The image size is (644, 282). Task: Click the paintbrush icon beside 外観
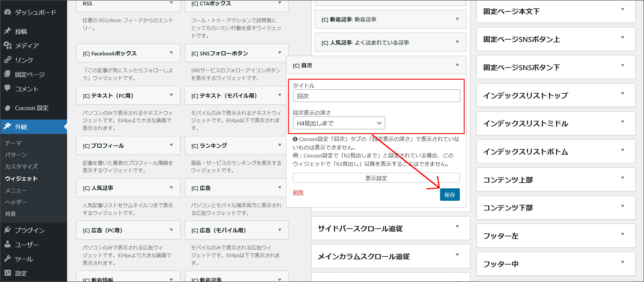(x=8, y=127)
